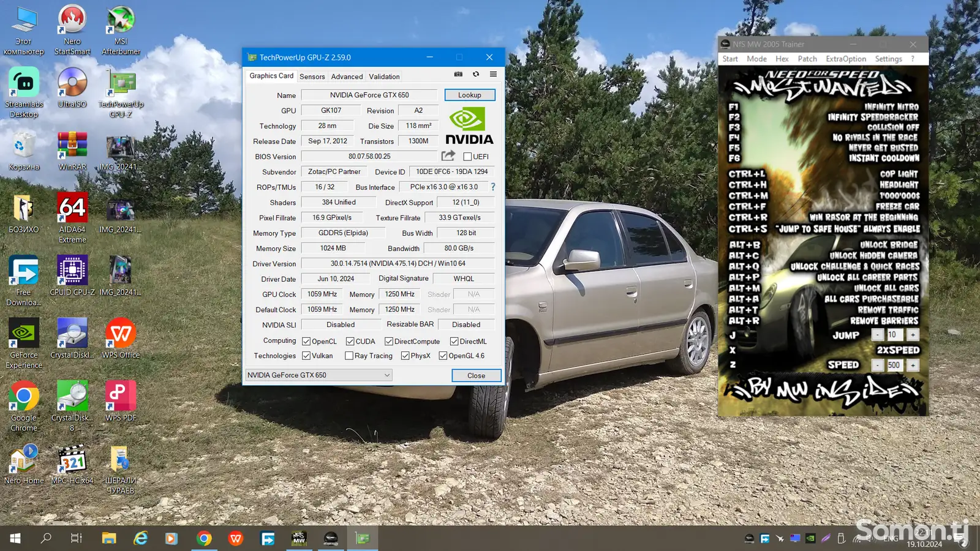Click the BIOS share/export arrow icon

pyautogui.click(x=448, y=156)
